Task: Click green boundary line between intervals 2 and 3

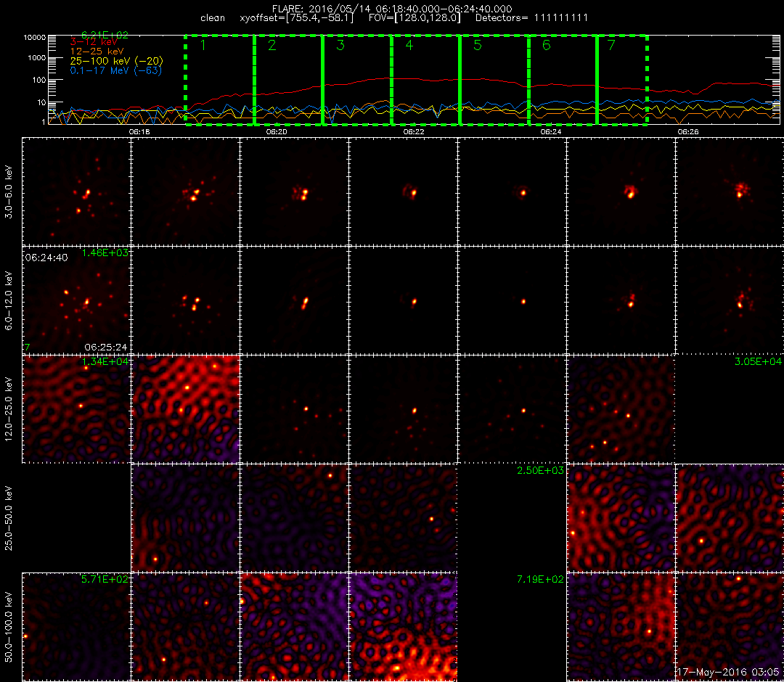Action: tap(322, 80)
